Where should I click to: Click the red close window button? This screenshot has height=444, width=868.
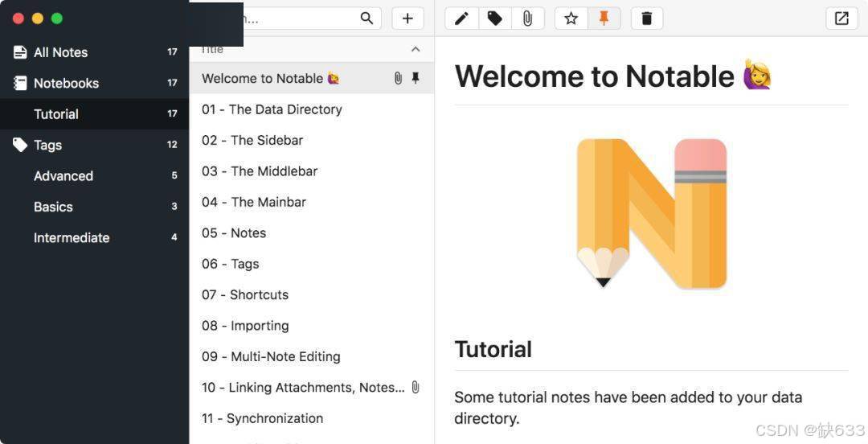coord(18,18)
